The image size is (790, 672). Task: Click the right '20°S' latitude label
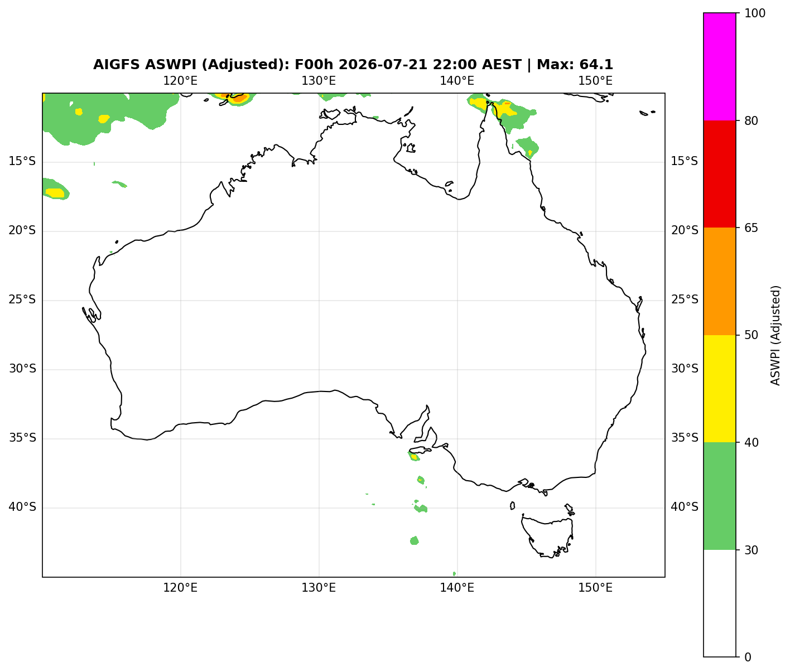click(x=685, y=231)
